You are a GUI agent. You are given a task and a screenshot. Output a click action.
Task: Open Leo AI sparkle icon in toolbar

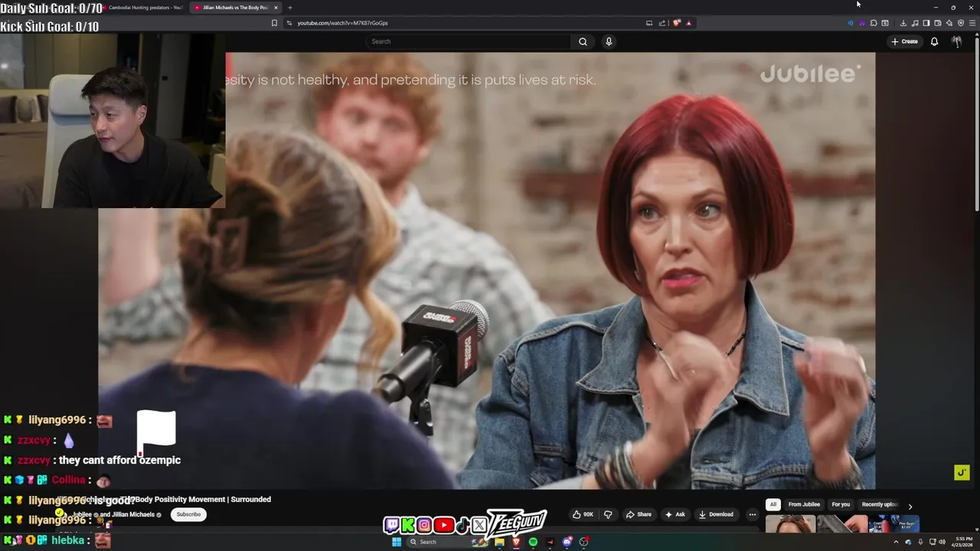tap(949, 23)
